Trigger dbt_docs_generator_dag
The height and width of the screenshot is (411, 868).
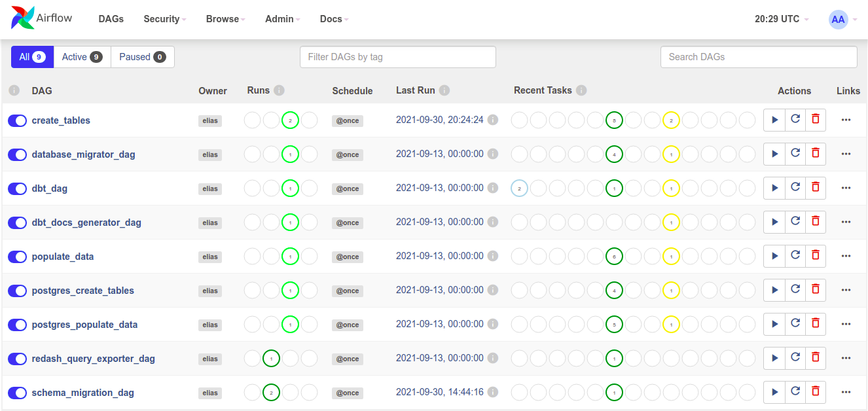(x=774, y=222)
